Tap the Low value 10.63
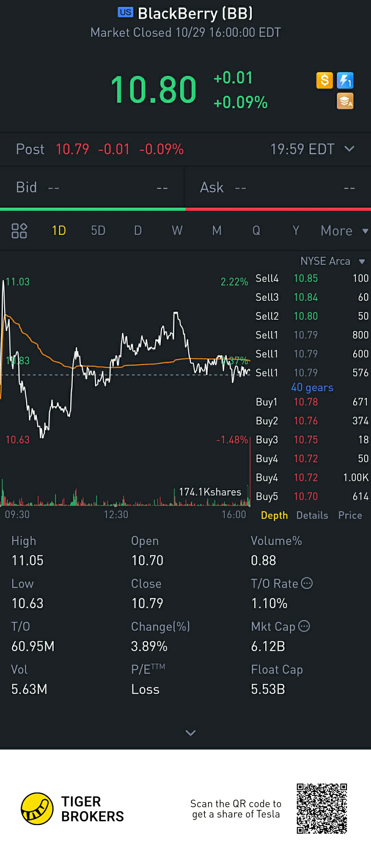 pos(27,603)
